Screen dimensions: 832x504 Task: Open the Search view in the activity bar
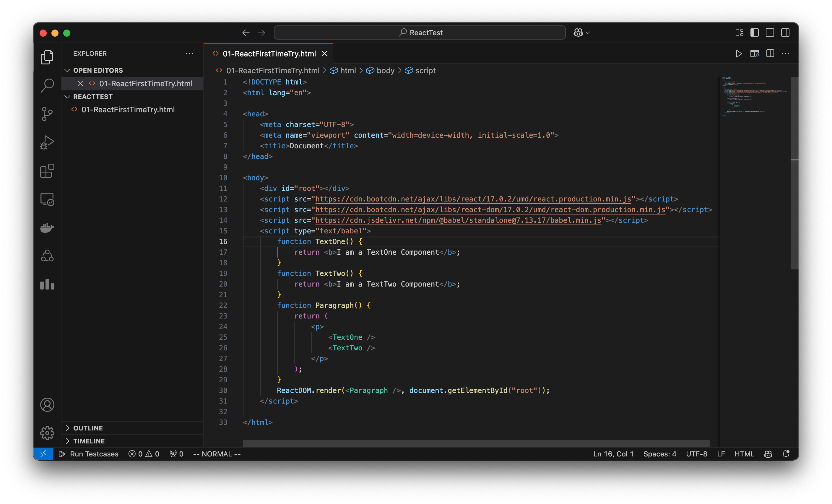(x=47, y=85)
